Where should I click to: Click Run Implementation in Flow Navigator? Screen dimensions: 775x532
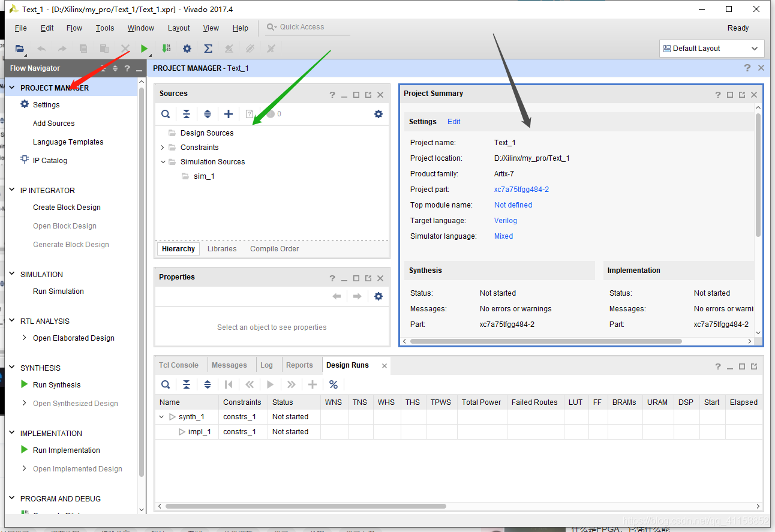tap(66, 450)
